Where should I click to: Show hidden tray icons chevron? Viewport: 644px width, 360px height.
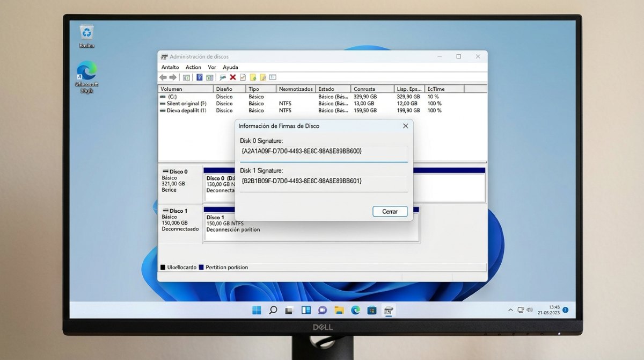(x=510, y=310)
